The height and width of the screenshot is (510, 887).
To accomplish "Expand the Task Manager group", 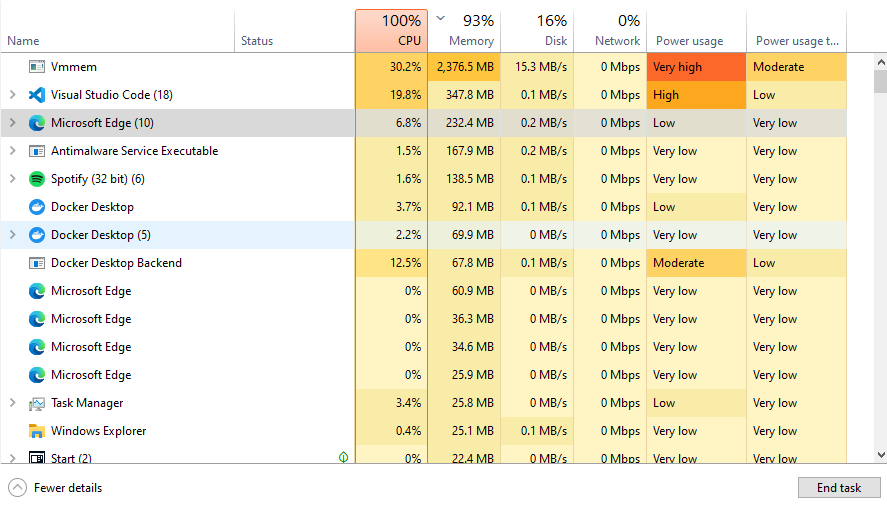I will [12, 403].
